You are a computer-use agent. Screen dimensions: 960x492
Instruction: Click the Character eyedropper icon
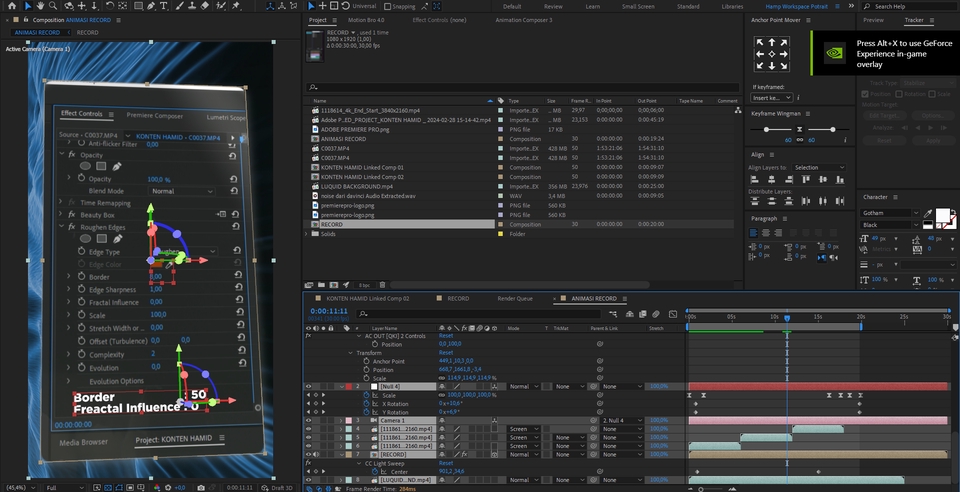tap(928, 214)
